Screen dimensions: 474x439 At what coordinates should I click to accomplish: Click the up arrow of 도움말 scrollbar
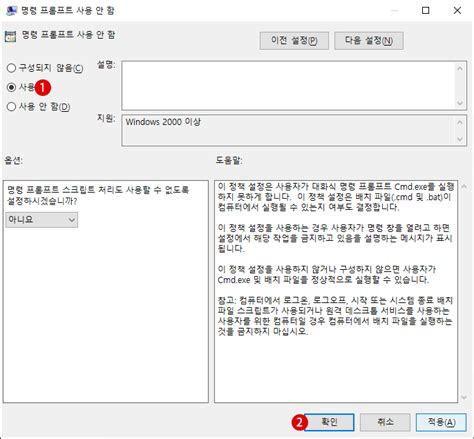[x=464, y=187]
